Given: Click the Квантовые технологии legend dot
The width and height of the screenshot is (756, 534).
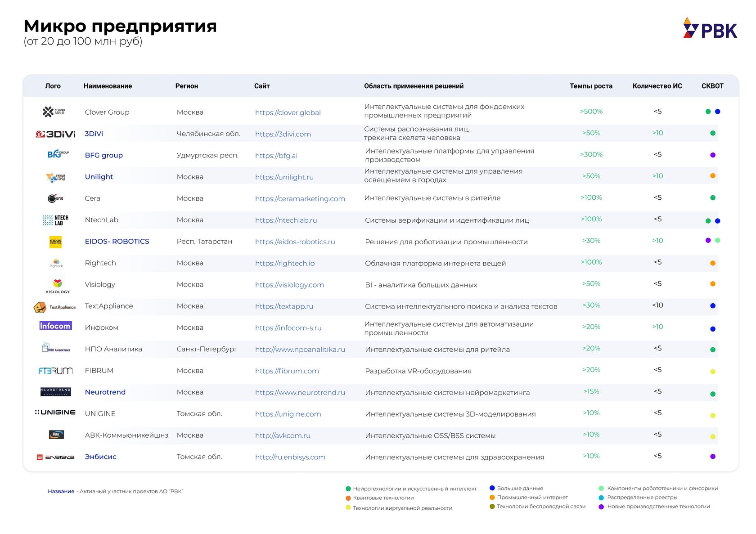Looking at the screenshot, I should pyautogui.click(x=348, y=498).
